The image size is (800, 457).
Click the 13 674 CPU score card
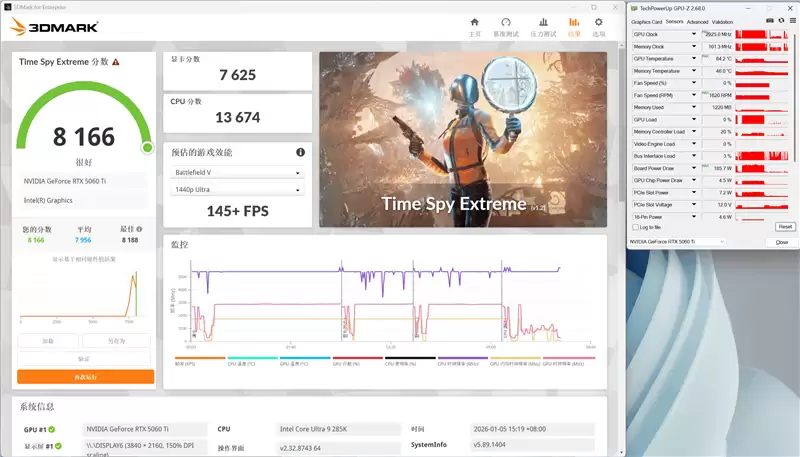tap(237, 113)
